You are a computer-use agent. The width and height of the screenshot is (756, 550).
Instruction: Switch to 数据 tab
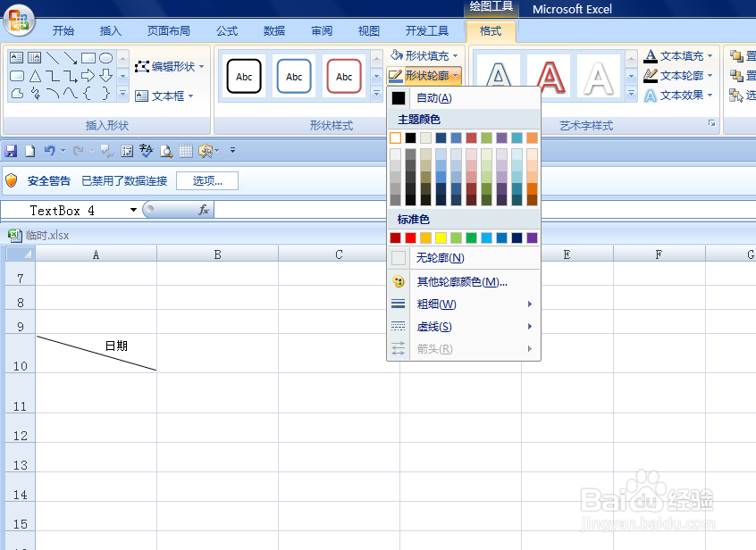coord(273,31)
